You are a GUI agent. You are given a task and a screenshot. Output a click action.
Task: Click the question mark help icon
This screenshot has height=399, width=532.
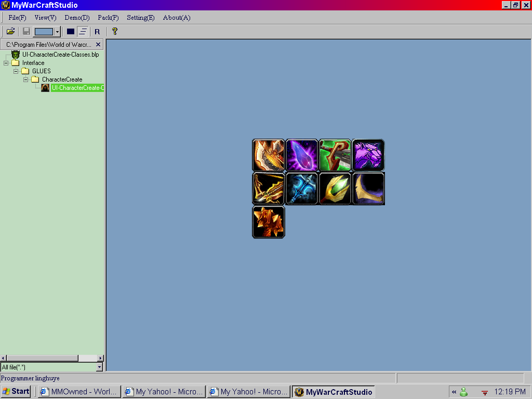pos(115,31)
